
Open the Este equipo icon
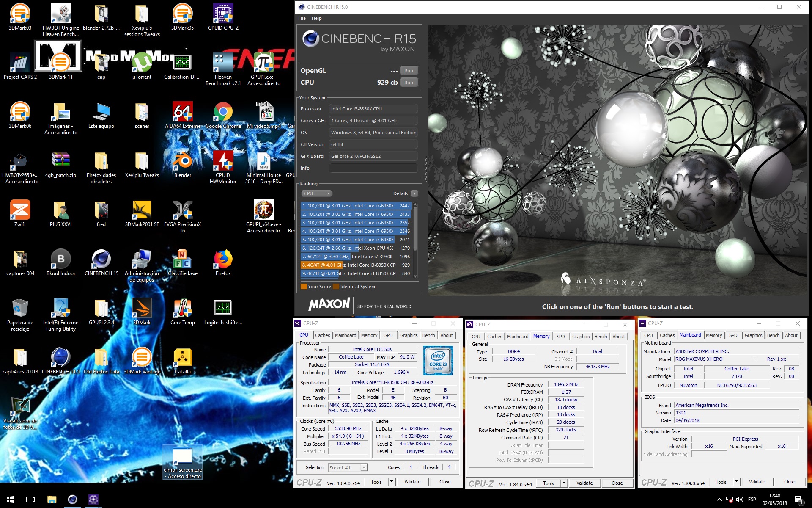tap(101, 115)
